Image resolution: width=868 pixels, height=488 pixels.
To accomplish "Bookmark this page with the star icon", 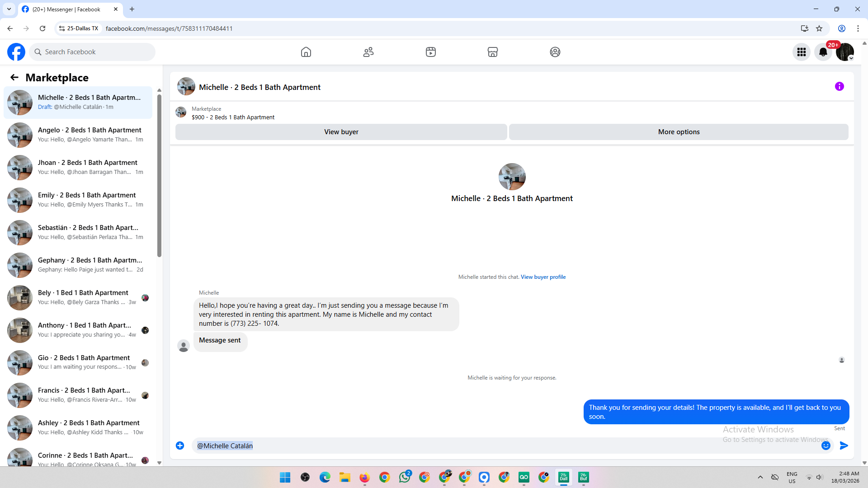I will tap(819, 28).
